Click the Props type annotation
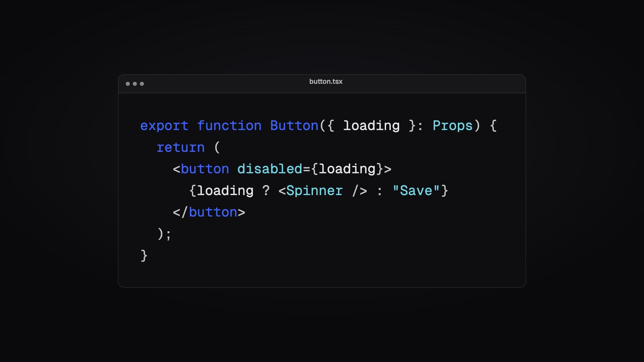Screen dimensions: 644x362 (x=452, y=126)
